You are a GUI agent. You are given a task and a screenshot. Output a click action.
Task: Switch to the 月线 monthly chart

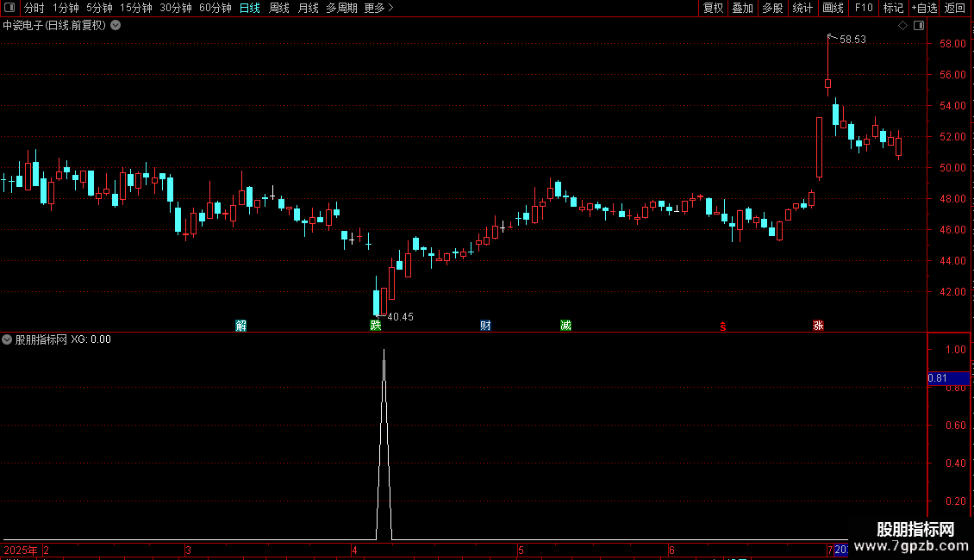(x=308, y=8)
